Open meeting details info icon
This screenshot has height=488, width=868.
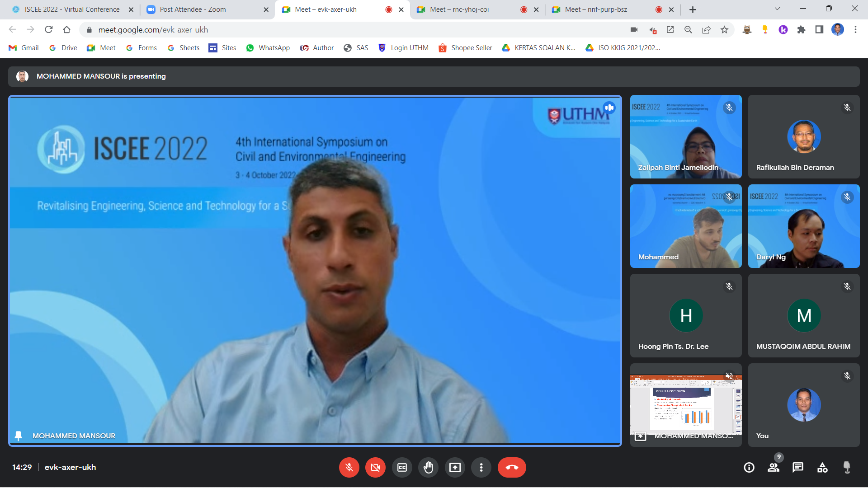pyautogui.click(x=749, y=467)
